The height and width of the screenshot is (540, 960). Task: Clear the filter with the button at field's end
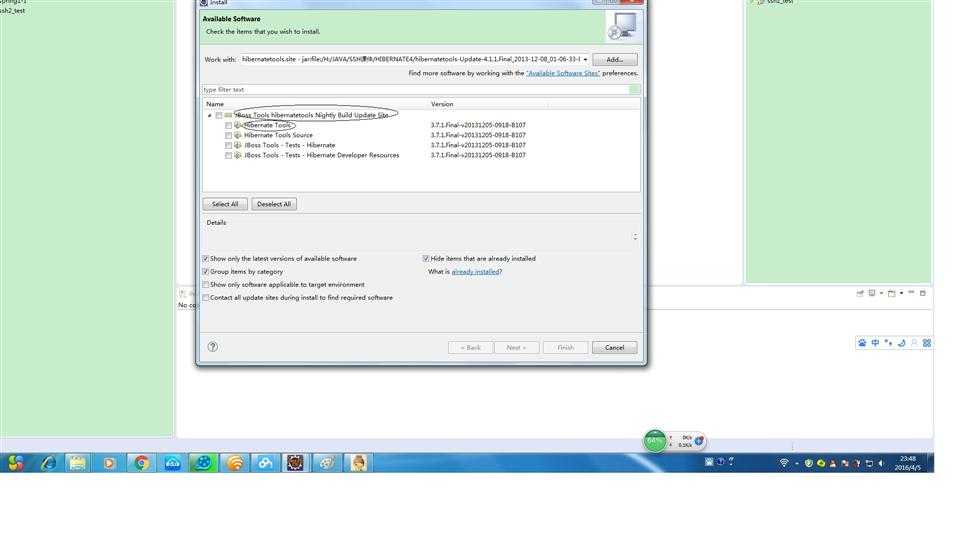(x=635, y=89)
